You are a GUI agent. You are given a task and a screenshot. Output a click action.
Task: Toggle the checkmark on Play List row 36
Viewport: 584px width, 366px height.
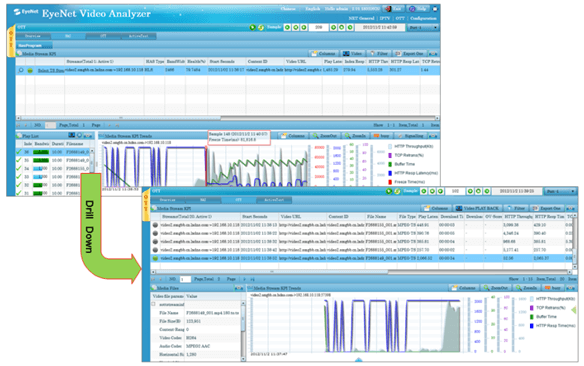19,152
